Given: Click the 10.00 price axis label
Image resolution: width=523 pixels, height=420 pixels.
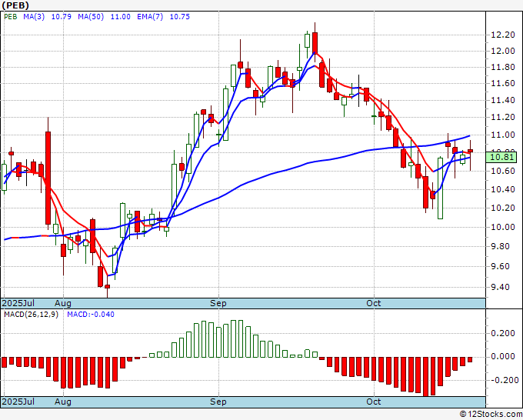Looking at the screenshot, I should 503,227.
